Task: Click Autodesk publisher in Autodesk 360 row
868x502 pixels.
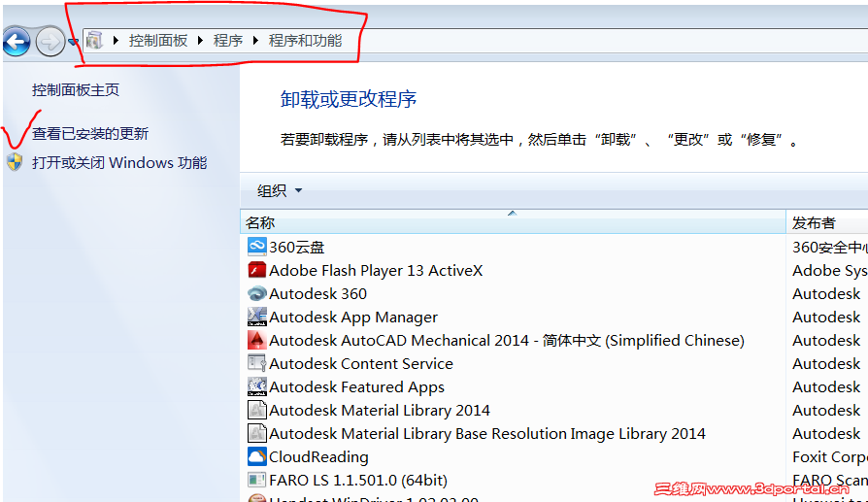Action: click(826, 293)
